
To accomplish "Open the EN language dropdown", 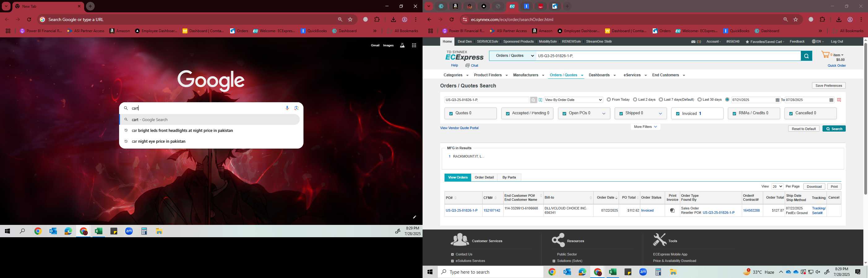I will 818,42.
